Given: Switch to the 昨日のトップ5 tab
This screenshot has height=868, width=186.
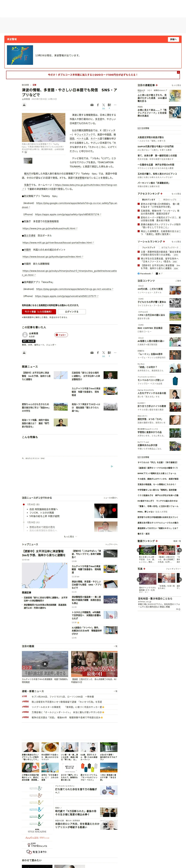Looking at the screenshot, I should pyautogui.click(x=170, y=199).
